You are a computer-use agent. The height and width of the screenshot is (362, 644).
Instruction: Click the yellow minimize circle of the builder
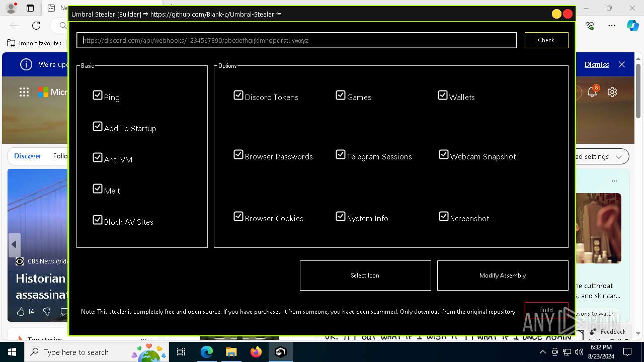[x=556, y=14]
